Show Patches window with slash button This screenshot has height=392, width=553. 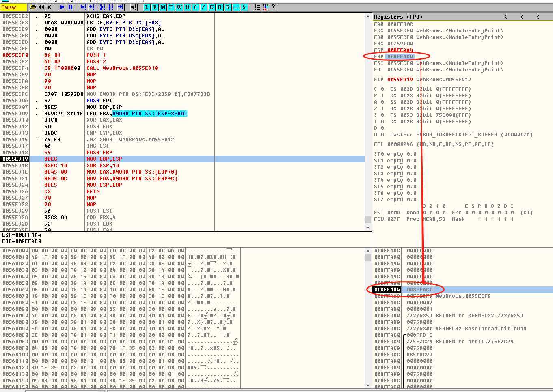point(203,7)
